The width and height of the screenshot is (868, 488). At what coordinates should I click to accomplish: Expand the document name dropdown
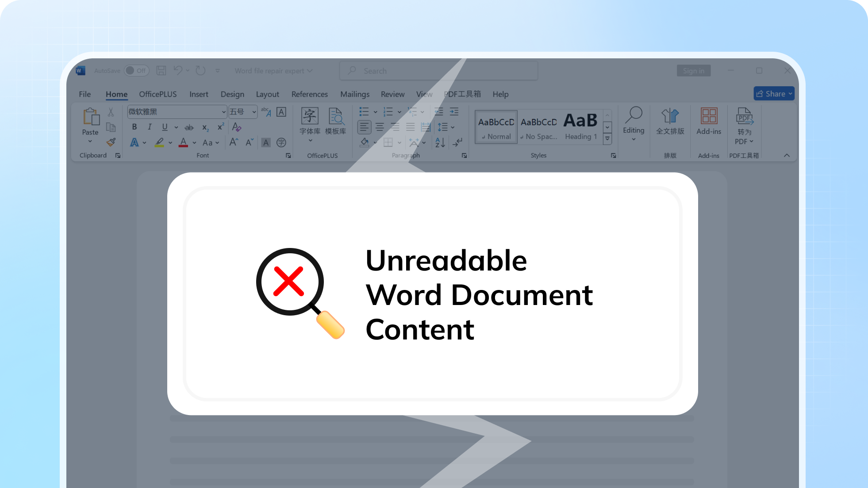pos(310,71)
